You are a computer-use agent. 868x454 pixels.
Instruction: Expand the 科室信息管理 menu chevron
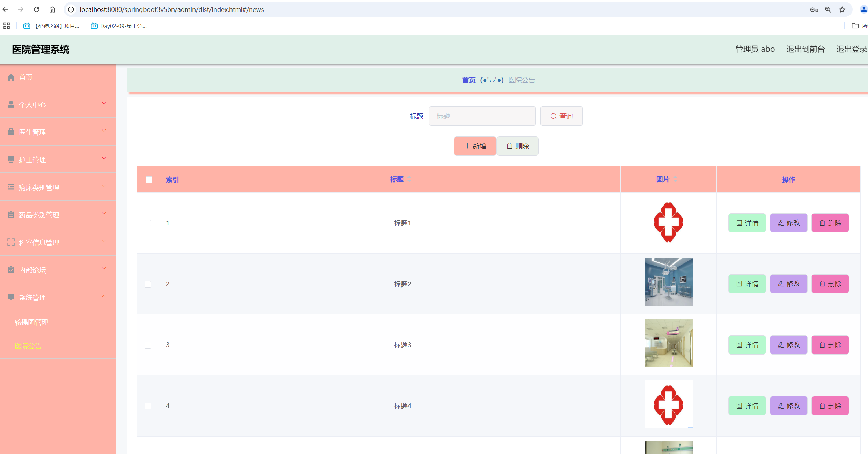pos(104,241)
